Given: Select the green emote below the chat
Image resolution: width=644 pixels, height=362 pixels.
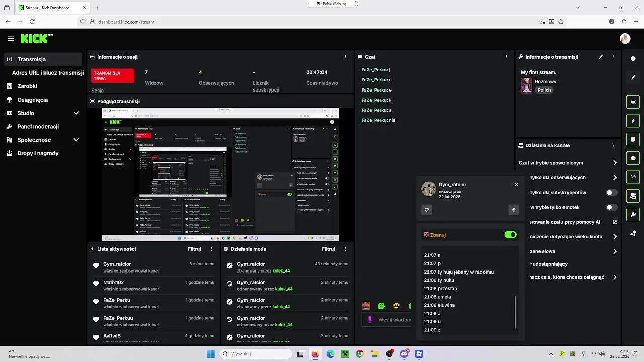Looking at the screenshot, I should coord(381,306).
